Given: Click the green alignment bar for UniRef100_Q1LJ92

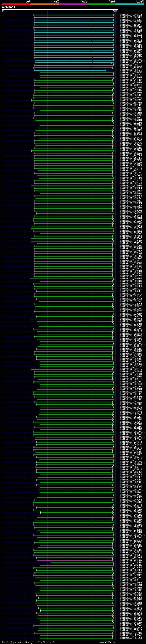Looking at the screenshot, I should point(77,123).
